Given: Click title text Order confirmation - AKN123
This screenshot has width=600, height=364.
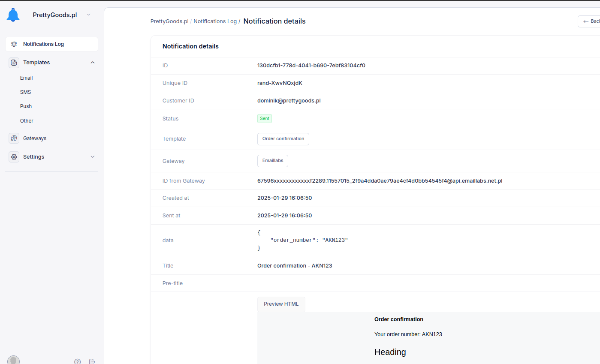Looking at the screenshot, I should (x=295, y=266).
